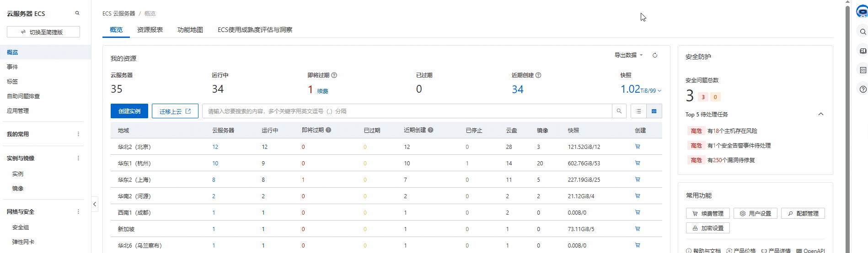
Task: Switch to the 概览 tab
Action: point(116,30)
